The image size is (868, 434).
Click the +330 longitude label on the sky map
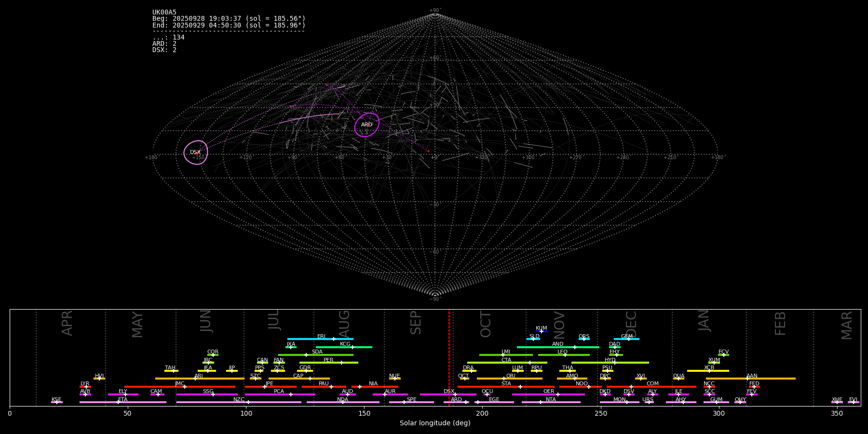pos(481,158)
